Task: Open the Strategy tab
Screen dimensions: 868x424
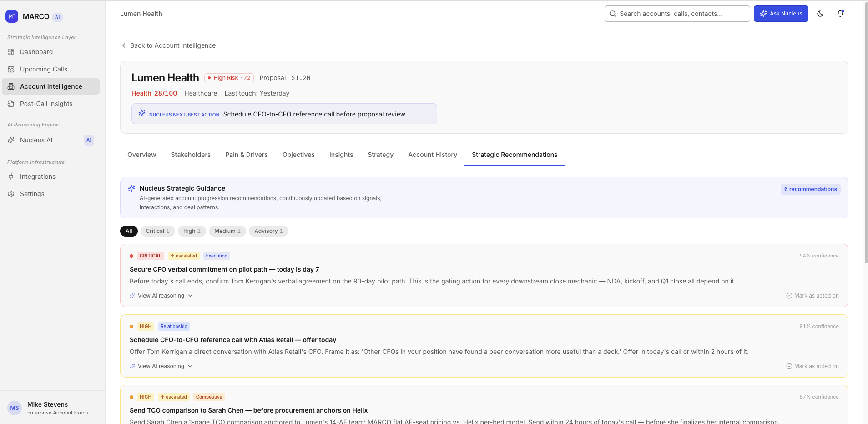Action: (x=380, y=155)
